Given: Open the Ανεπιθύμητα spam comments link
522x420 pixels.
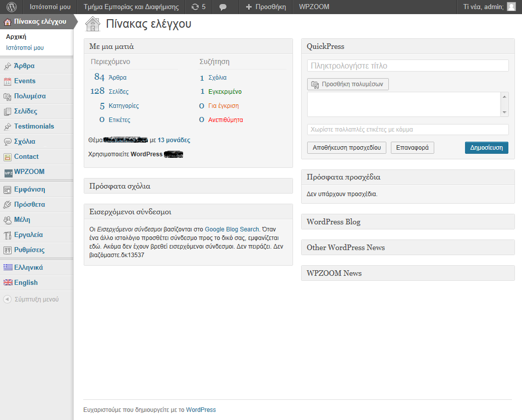Looking at the screenshot, I should pyautogui.click(x=225, y=120).
